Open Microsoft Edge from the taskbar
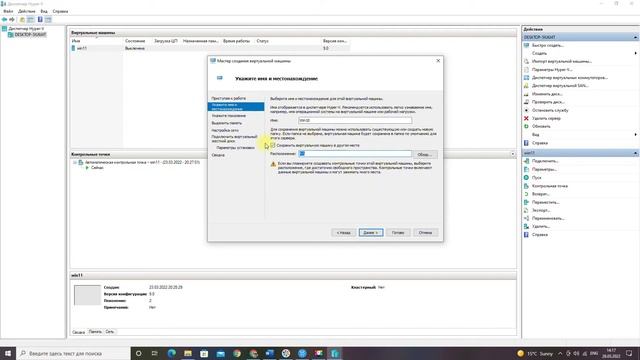 [x=171, y=353]
